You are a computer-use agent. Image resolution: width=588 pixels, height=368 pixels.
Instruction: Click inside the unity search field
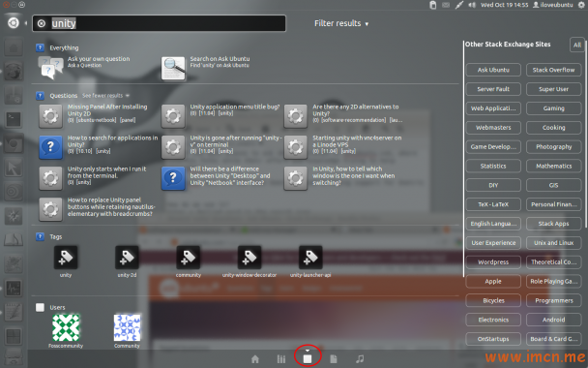tap(159, 23)
